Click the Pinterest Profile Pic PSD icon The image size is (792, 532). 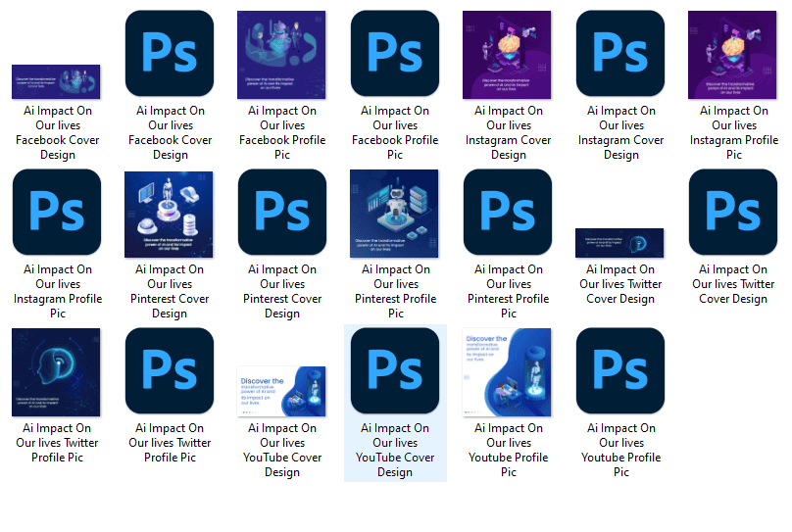click(x=507, y=212)
